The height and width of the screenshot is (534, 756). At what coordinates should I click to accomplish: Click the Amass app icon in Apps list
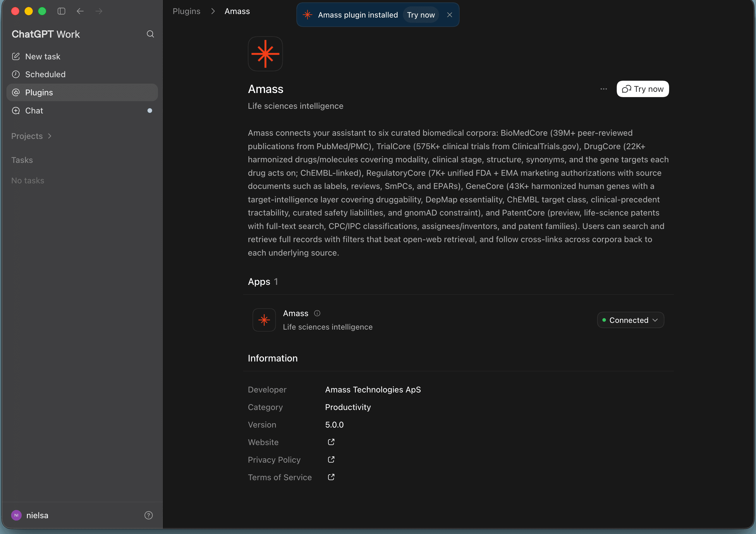tap(264, 320)
